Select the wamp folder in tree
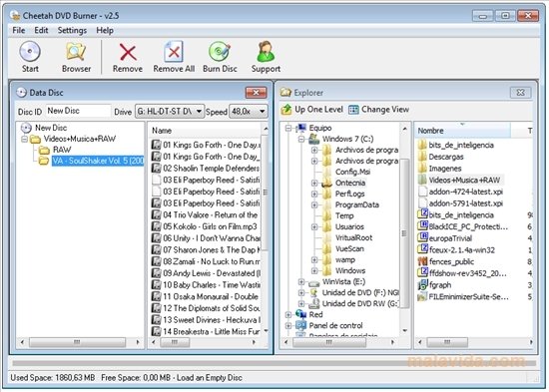The width and height of the screenshot is (549, 392). click(x=345, y=259)
